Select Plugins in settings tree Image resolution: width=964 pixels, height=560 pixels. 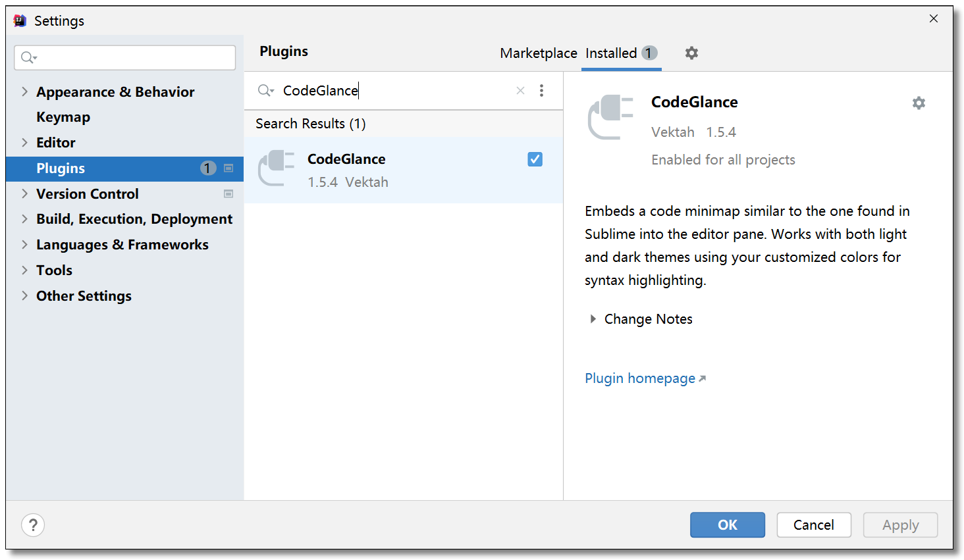tap(61, 168)
